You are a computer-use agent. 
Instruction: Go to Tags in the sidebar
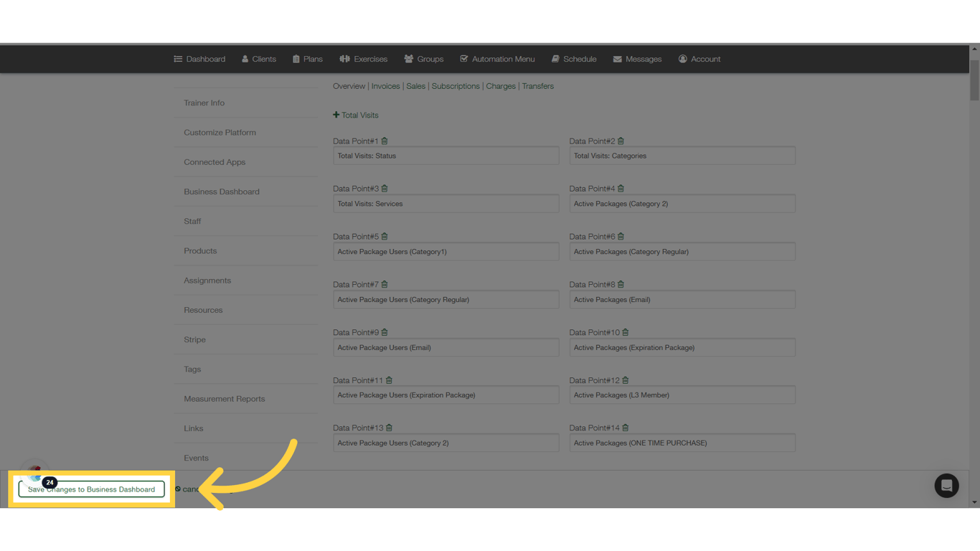246,369
